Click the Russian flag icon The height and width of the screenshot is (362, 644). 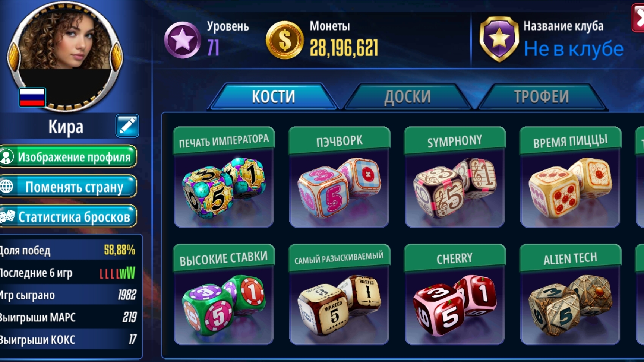click(32, 97)
